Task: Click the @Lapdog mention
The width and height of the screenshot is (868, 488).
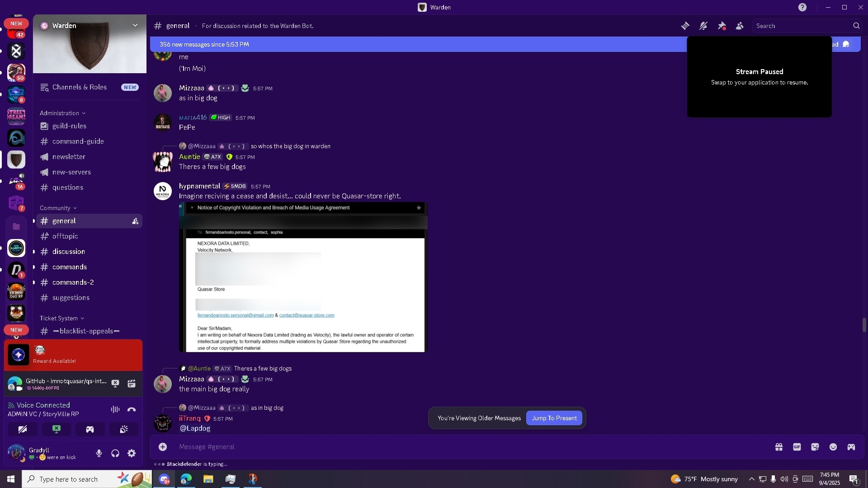Action: 195,428
